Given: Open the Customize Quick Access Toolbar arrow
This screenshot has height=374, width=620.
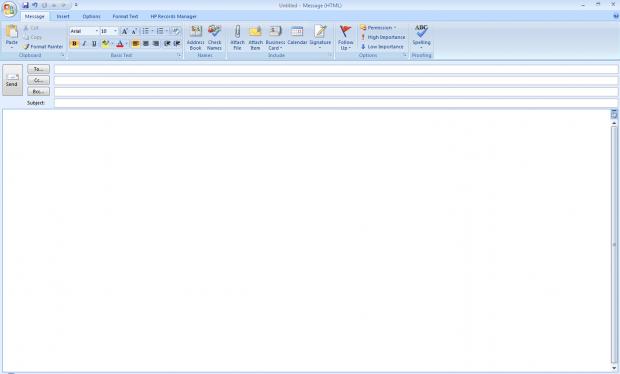Looking at the screenshot, I should (x=76, y=5).
